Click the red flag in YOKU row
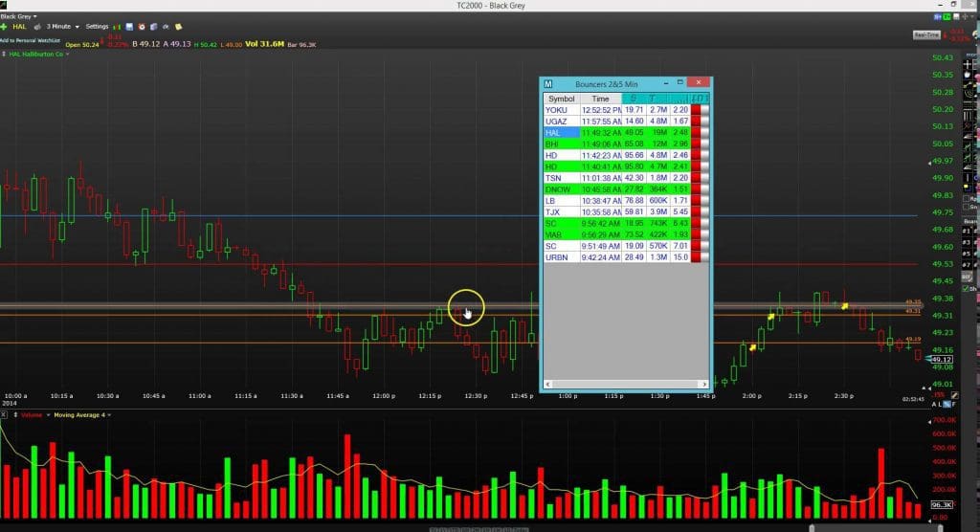The width and height of the screenshot is (980, 532). point(696,110)
